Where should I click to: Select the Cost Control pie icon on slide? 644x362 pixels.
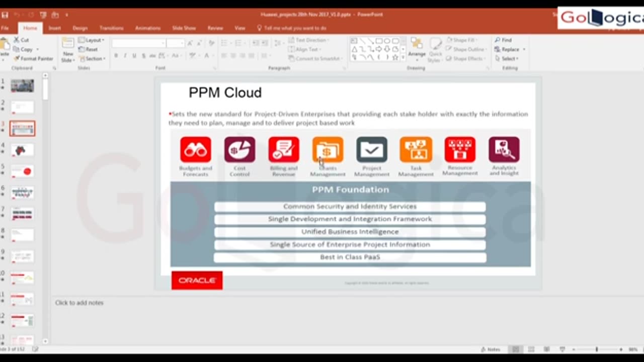click(239, 149)
